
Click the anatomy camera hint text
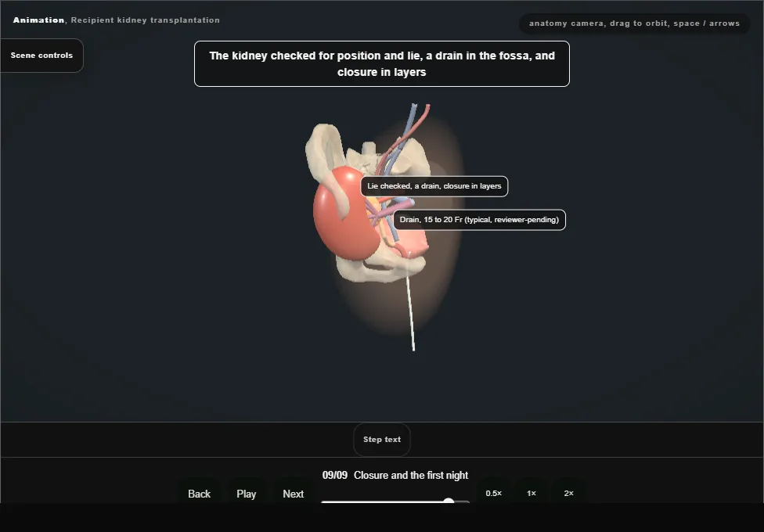[x=634, y=23]
